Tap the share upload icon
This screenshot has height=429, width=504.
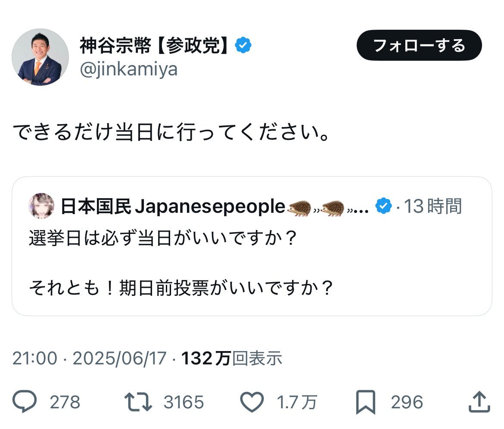click(x=479, y=401)
